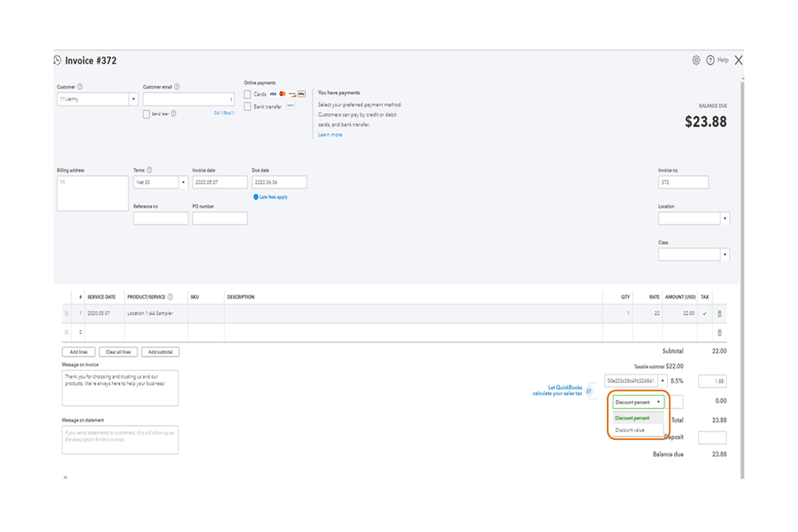This screenshot has height=532, width=798.
Task: Click the Add lines button
Action: [78, 351]
